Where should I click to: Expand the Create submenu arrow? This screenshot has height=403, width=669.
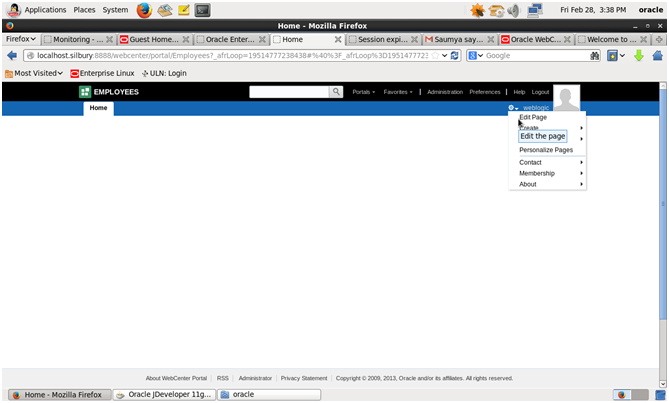click(x=581, y=128)
